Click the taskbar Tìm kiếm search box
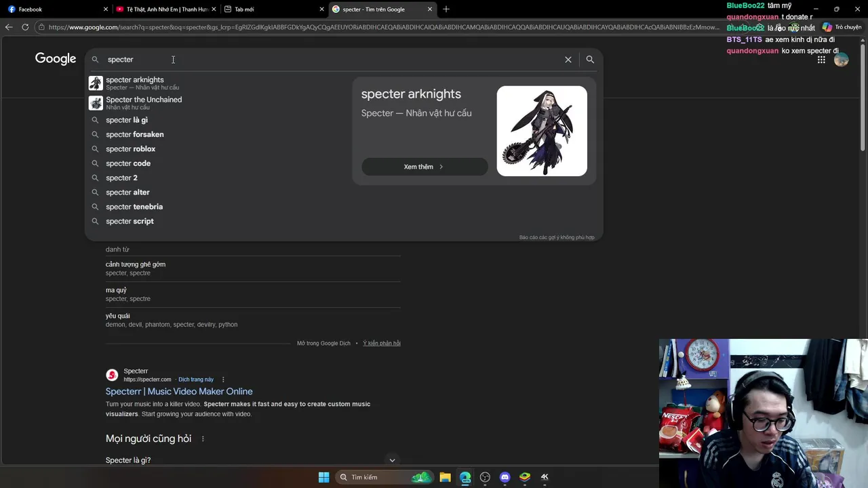The image size is (868, 488). pyautogui.click(x=384, y=477)
